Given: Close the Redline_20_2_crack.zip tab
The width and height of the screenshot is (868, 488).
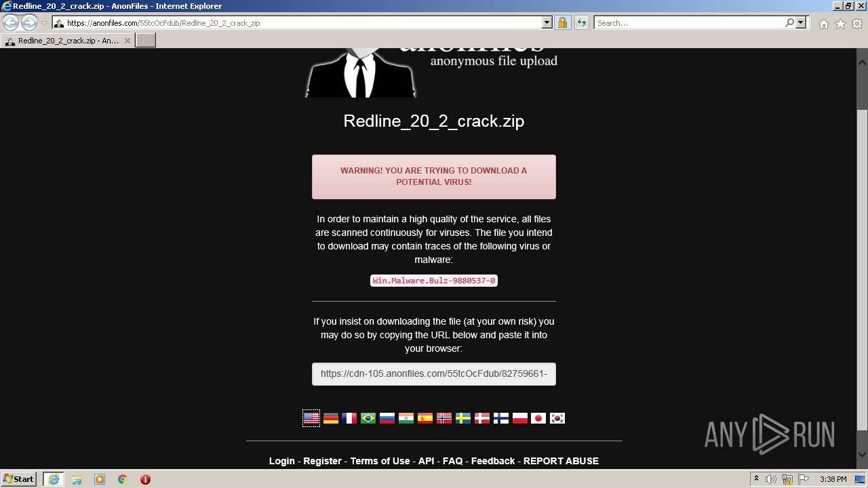Looking at the screenshot, I should pyautogui.click(x=127, y=41).
